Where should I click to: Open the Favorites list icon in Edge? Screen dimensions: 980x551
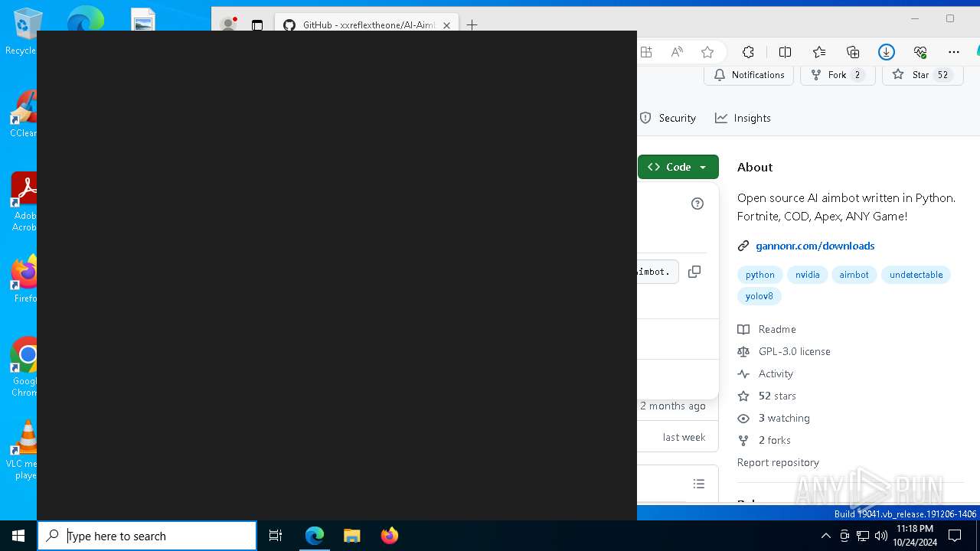(x=819, y=52)
